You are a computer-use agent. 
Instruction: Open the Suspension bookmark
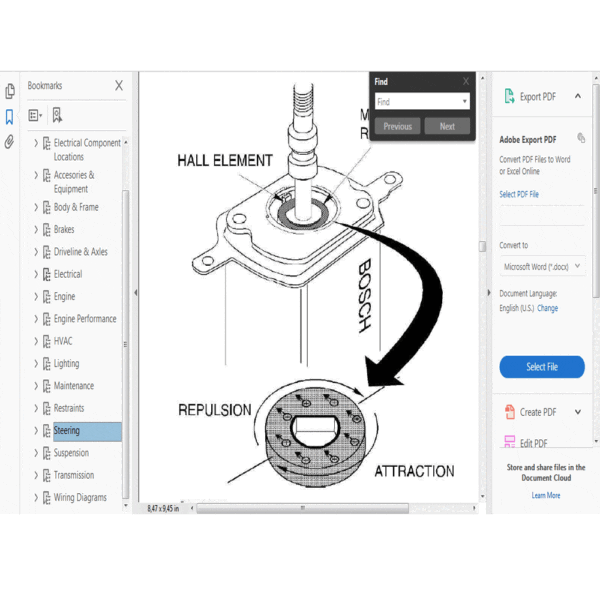coord(71,453)
